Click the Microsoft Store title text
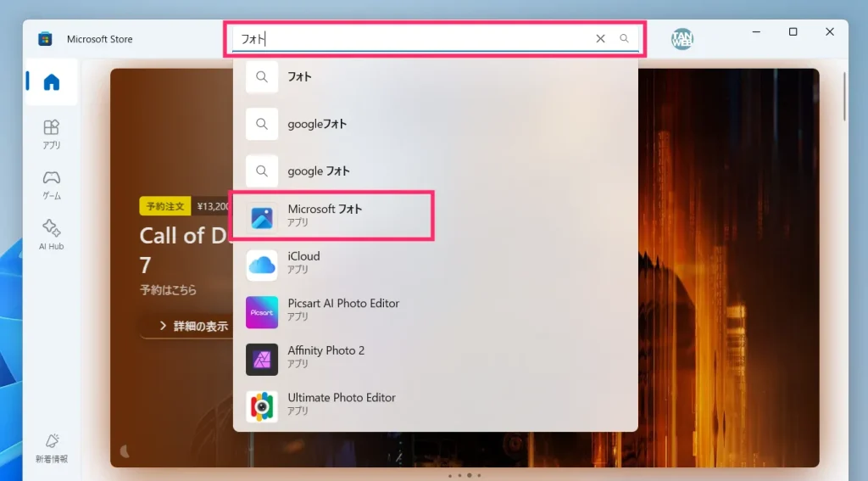Viewport: 868px width, 481px height. [x=100, y=39]
